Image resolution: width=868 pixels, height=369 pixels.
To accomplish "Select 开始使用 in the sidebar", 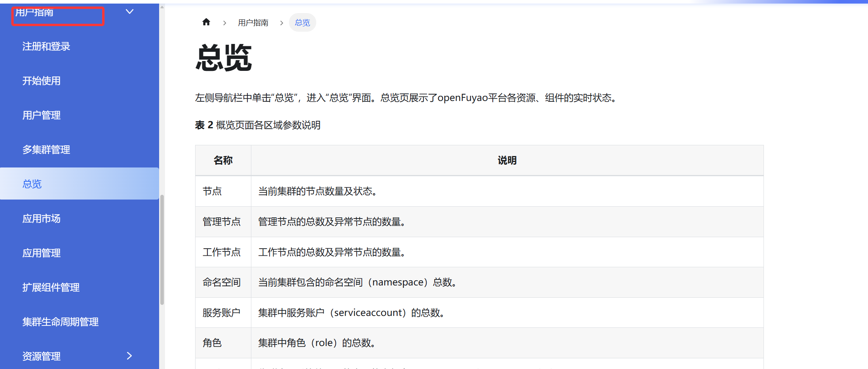I will coord(42,81).
